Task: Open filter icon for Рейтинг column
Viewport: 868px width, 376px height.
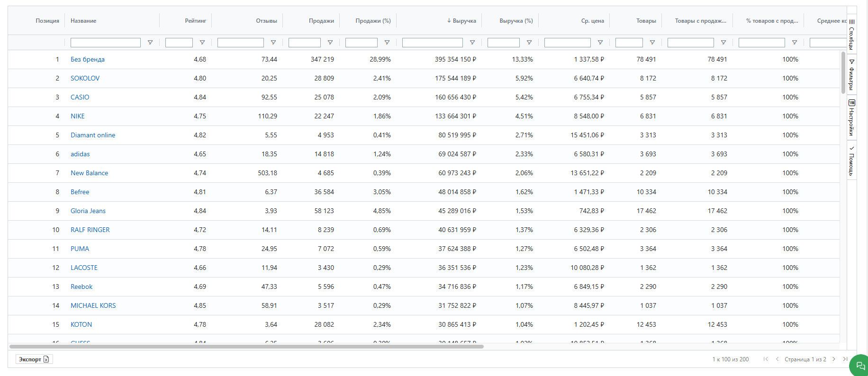Action: (x=202, y=43)
